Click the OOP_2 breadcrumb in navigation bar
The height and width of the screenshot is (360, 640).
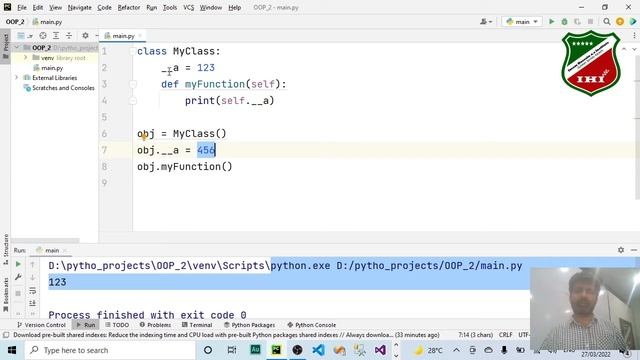tap(15, 22)
